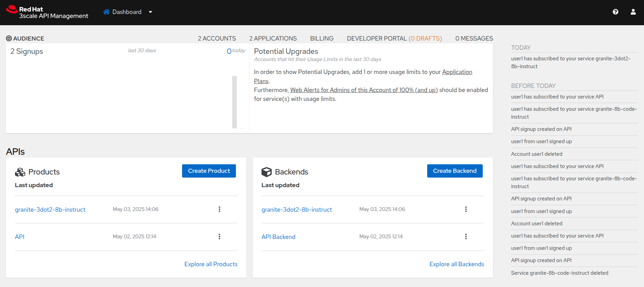The height and width of the screenshot is (287, 644).
Task: Click the Create Backend button
Action: [x=455, y=171]
